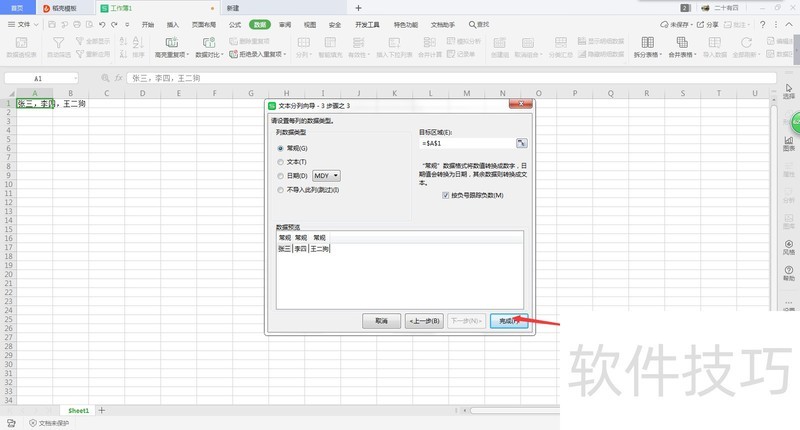This screenshot has width=800, height=430.
Task: Select the 日期(D) radio button
Action: click(x=281, y=176)
